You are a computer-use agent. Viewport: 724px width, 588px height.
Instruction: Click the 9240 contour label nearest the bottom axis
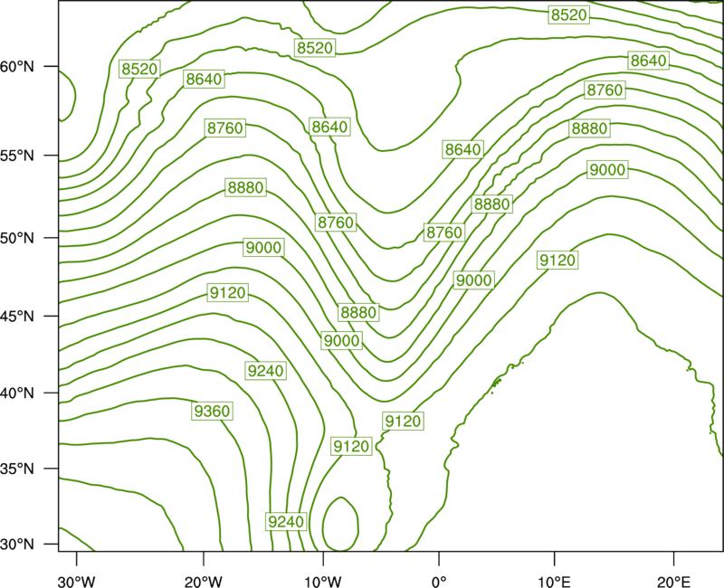coord(286,522)
